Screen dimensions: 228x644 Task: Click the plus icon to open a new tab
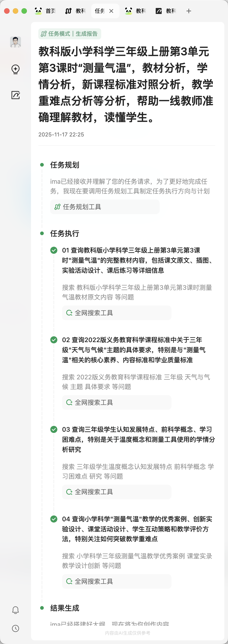coord(189,11)
